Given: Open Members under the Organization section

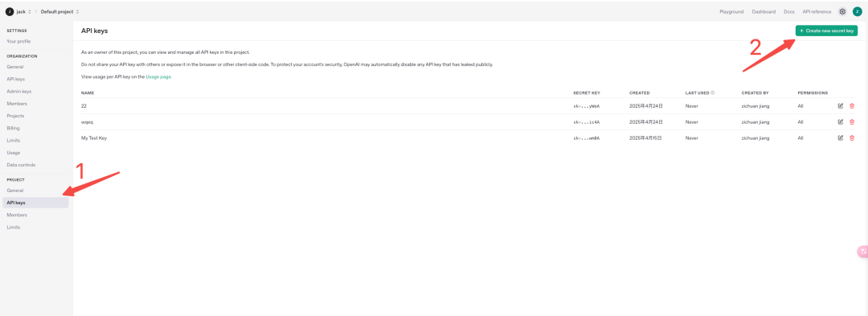Looking at the screenshot, I should tap(17, 104).
